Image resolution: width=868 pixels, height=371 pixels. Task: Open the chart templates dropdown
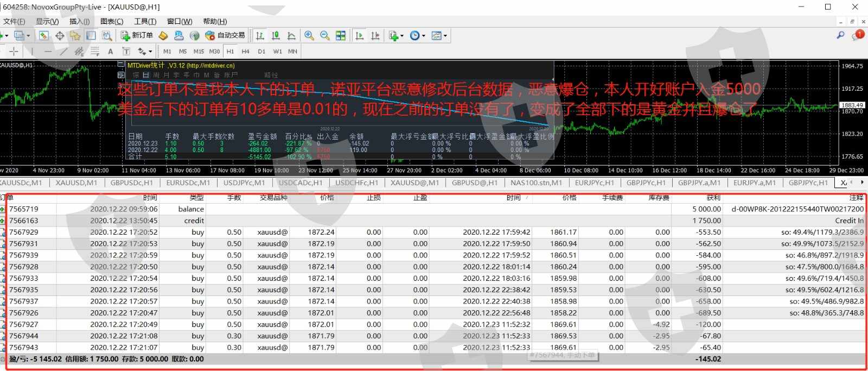tap(439, 35)
